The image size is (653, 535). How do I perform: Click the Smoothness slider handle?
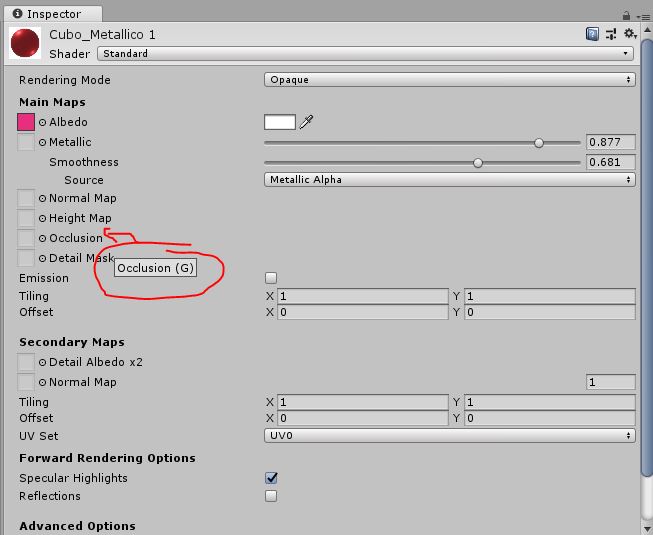click(478, 163)
